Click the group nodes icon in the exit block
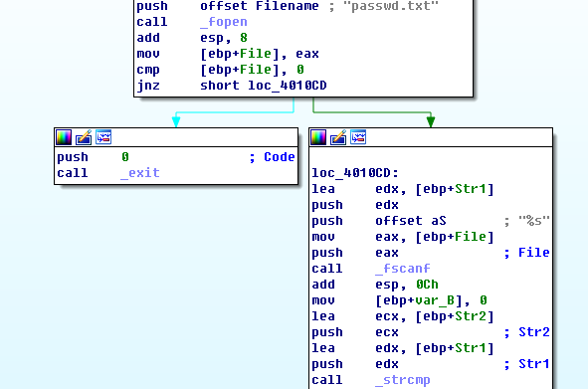Screen dimensions: 588x389 (103, 137)
